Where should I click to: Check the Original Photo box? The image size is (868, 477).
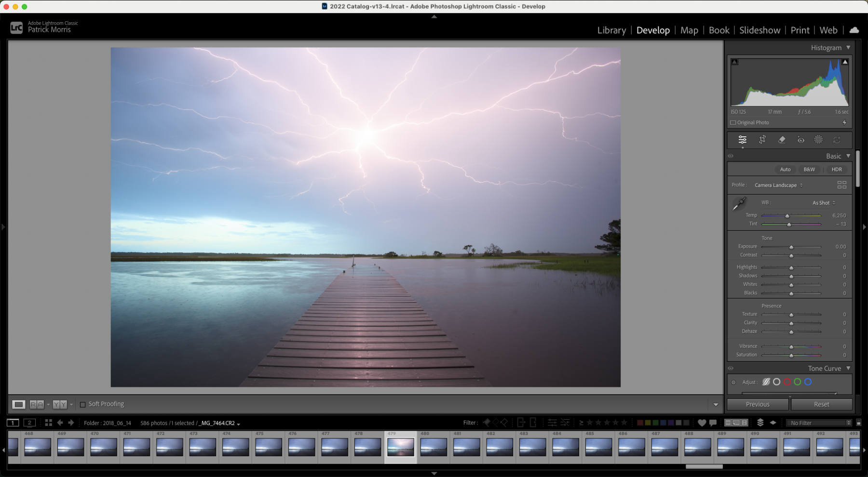coord(733,122)
